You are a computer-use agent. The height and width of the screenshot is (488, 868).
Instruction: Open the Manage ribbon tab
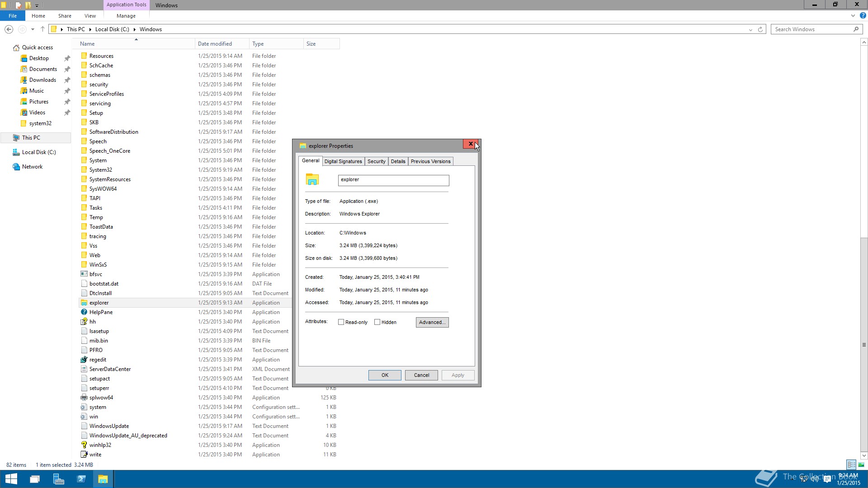126,16
